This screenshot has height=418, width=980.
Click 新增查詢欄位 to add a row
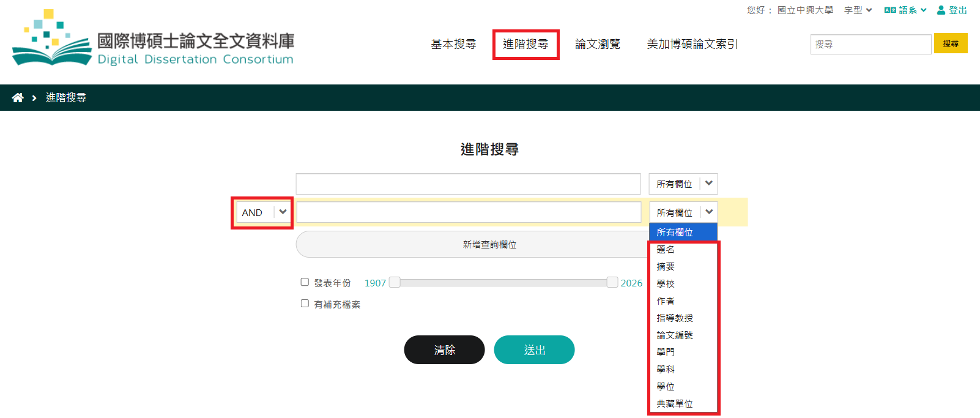[489, 244]
